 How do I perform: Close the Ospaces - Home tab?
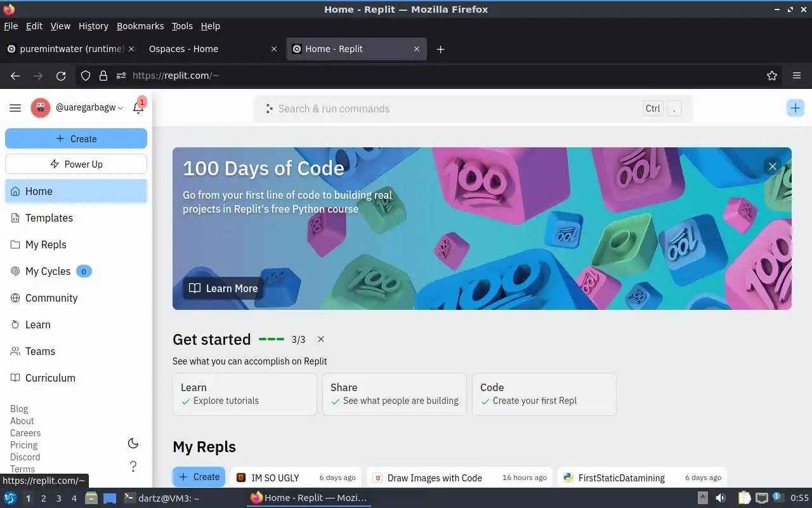pos(274,49)
